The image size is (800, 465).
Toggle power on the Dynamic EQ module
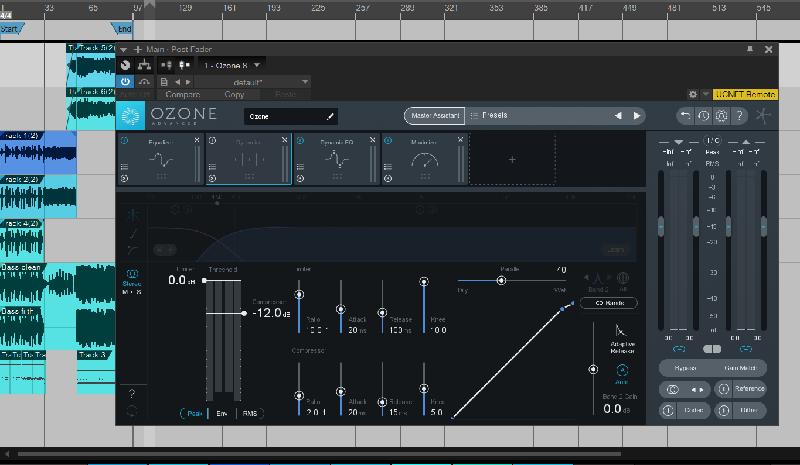[x=300, y=140]
